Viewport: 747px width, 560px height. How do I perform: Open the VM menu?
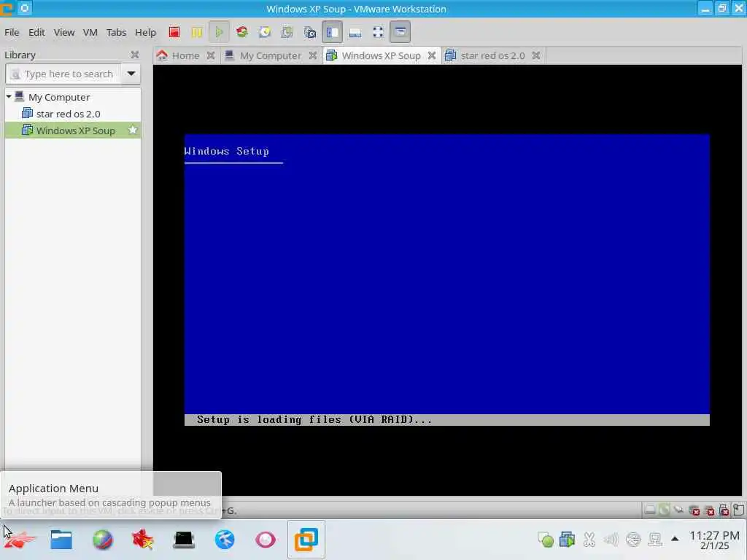[90, 32]
